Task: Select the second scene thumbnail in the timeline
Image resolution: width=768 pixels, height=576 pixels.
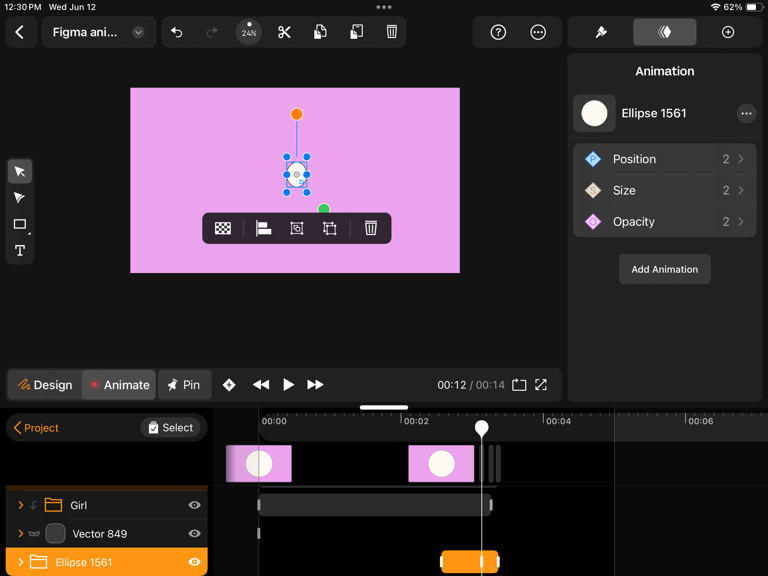Action: 441,464
